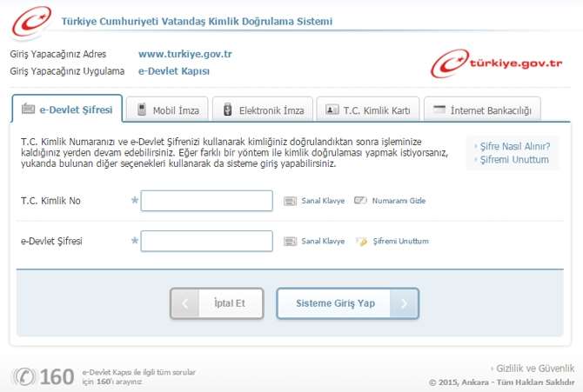Click keyboard icon beside e-Devlet Şifresi field
The image size is (583, 392).
290,242
